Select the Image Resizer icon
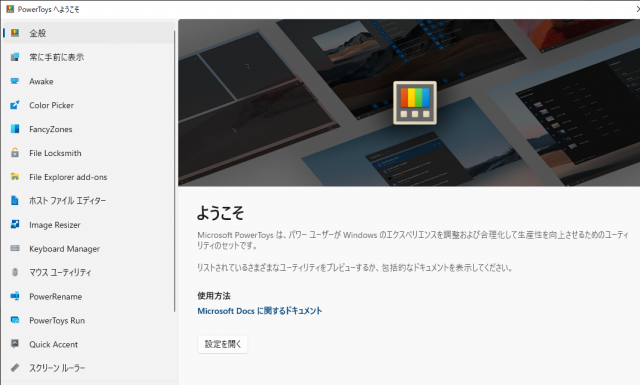This screenshot has width=640, height=385. point(15,225)
